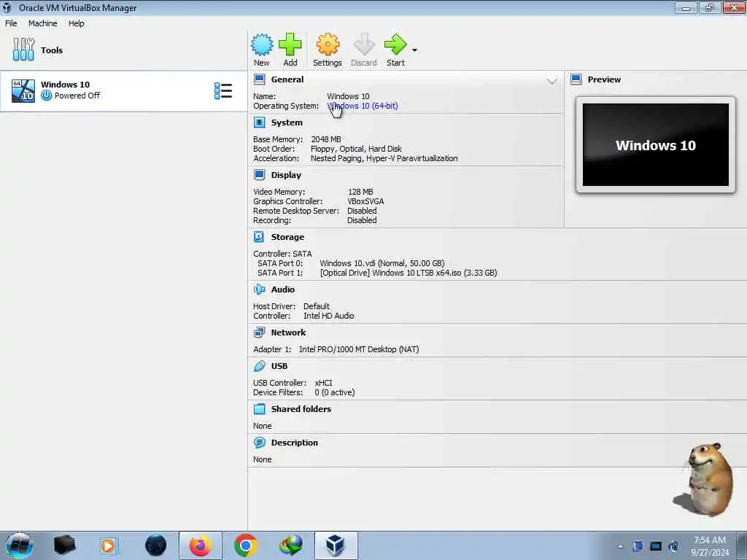Screen dimensions: 747x560
Task: Open the Shared folders heading link
Action: coord(301,409)
